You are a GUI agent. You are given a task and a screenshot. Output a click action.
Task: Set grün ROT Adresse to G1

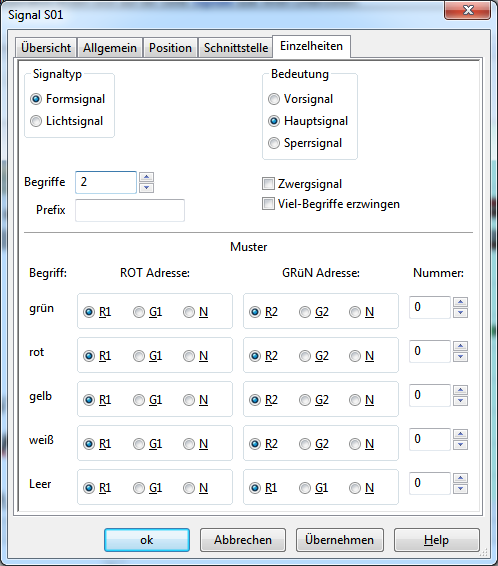coord(148,312)
